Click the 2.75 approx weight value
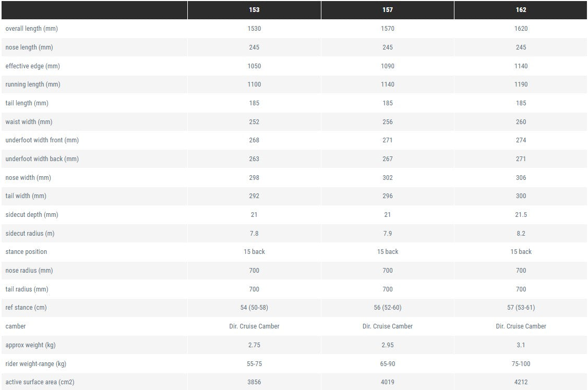This screenshot has width=588, height=390. pyautogui.click(x=254, y=345)
